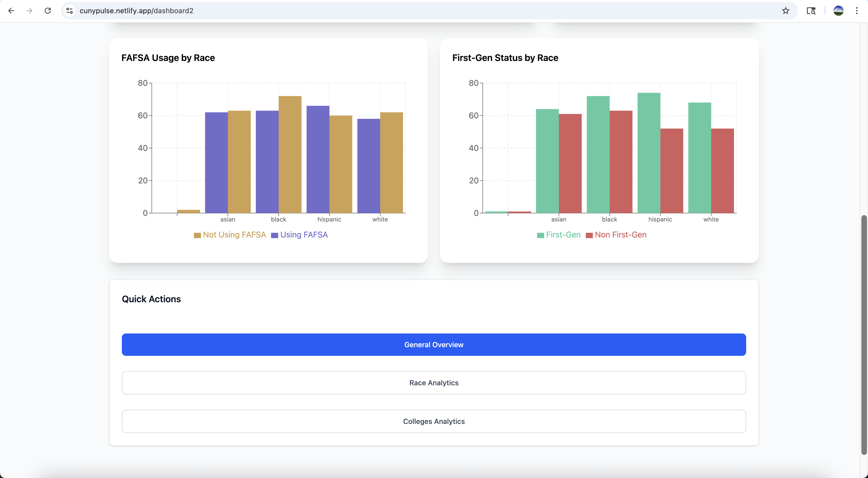This screenshot has width=868, height=478.
Task: Reload the page with refresh icon
Action: (48, 11)
